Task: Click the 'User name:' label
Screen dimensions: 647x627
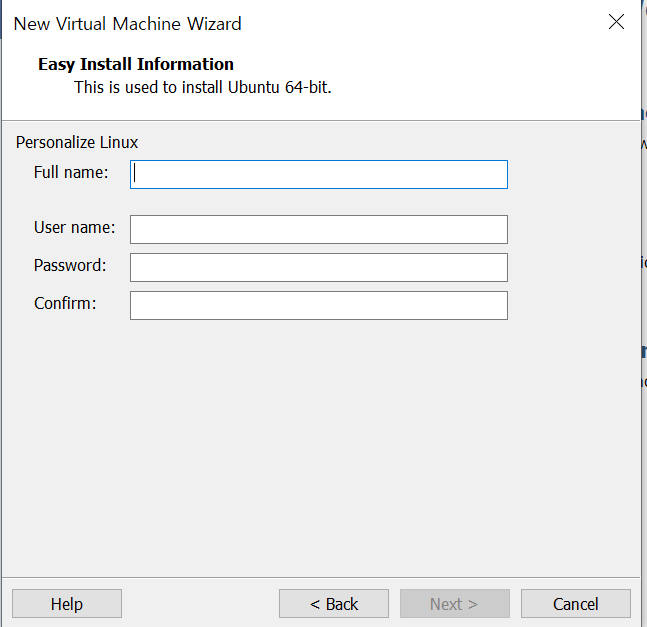Action: click(x=75, y=227)
